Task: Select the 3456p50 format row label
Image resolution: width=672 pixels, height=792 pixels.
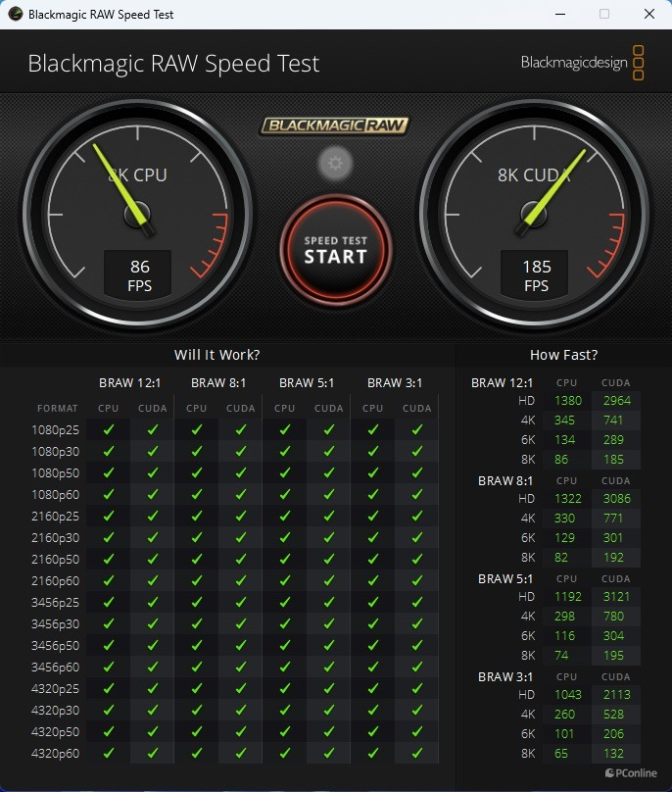Action: [56, 646]
